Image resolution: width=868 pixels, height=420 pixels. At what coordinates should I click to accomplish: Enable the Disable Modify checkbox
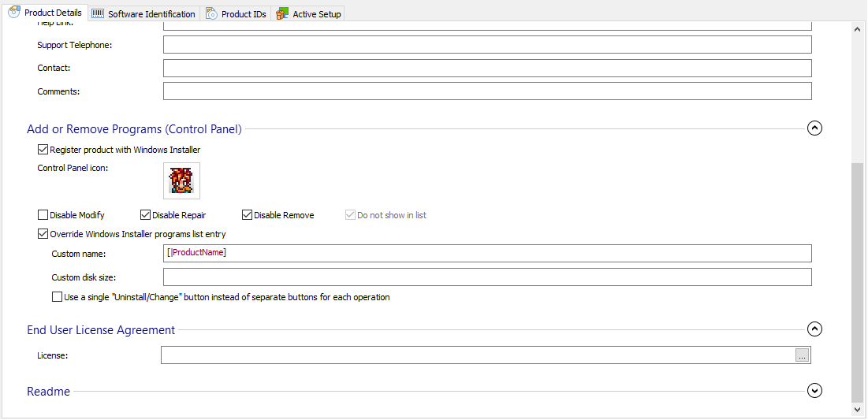pyautogui.click(x=43, y=215)
